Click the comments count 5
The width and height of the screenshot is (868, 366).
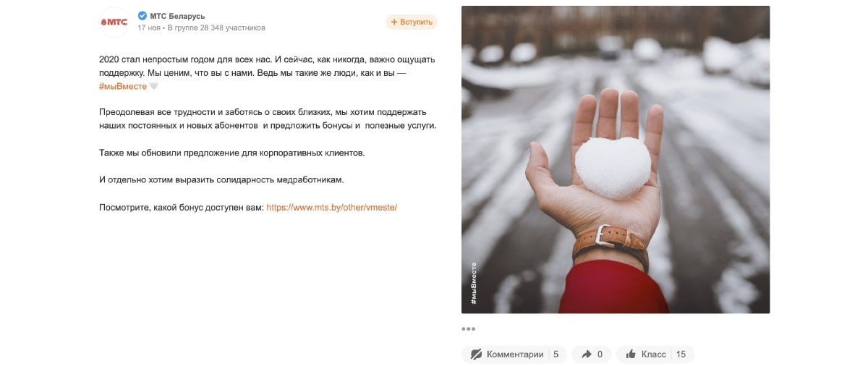pos(556,354)
